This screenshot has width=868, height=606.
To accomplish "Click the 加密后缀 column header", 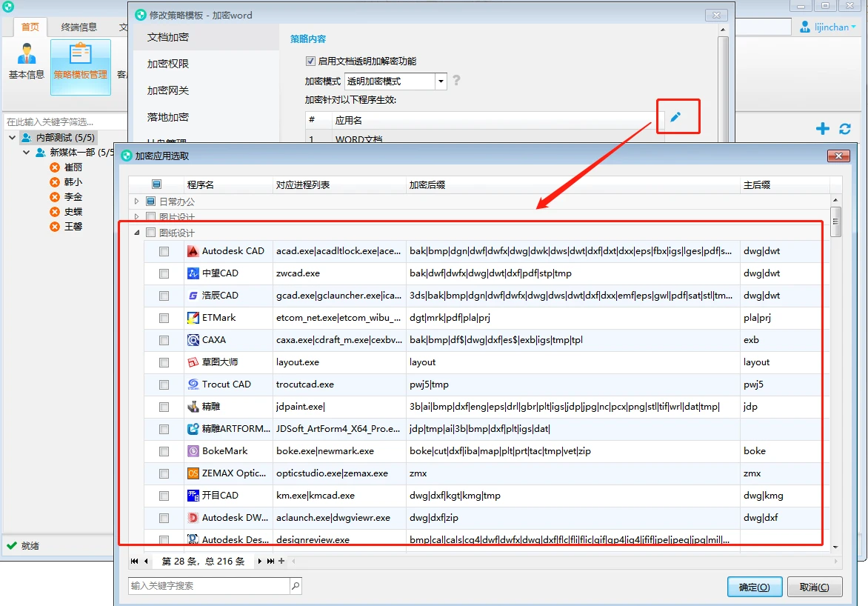I will (573, 184).
